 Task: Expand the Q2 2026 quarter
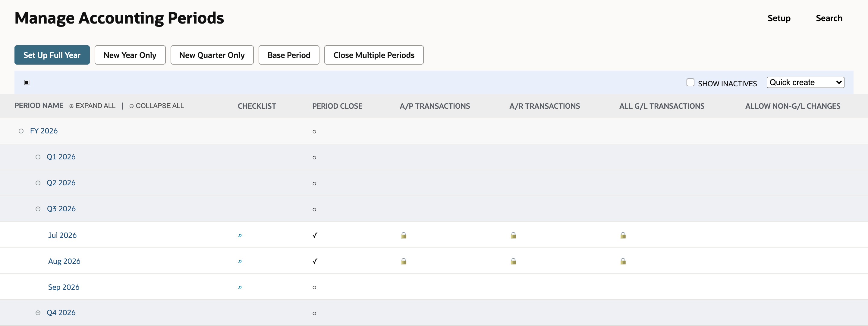pos(38,183)
